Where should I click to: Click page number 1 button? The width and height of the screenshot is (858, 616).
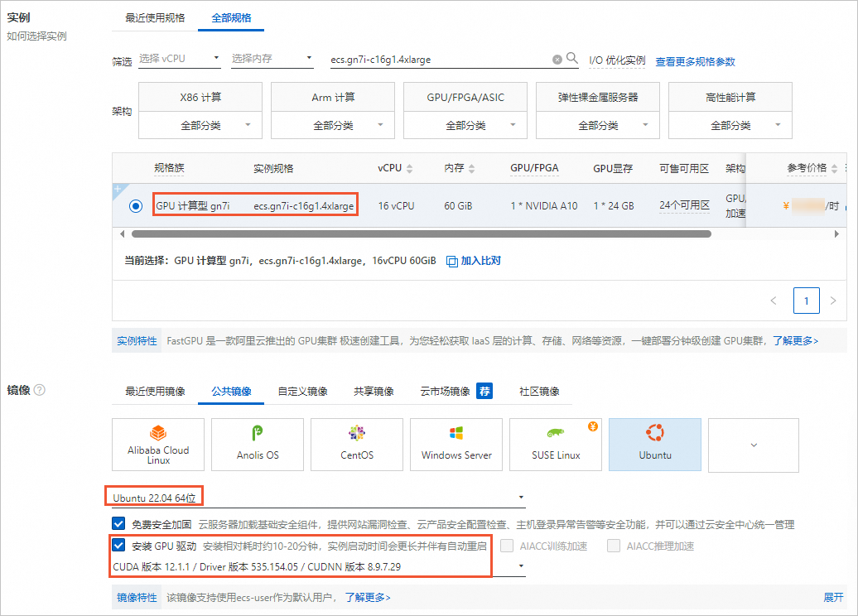[x=806, y=301]
